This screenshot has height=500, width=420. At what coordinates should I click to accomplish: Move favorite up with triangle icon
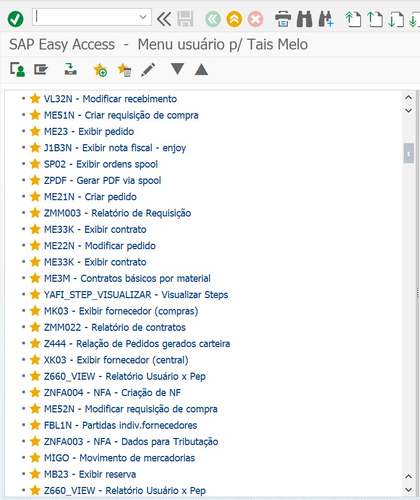point(201,69)
